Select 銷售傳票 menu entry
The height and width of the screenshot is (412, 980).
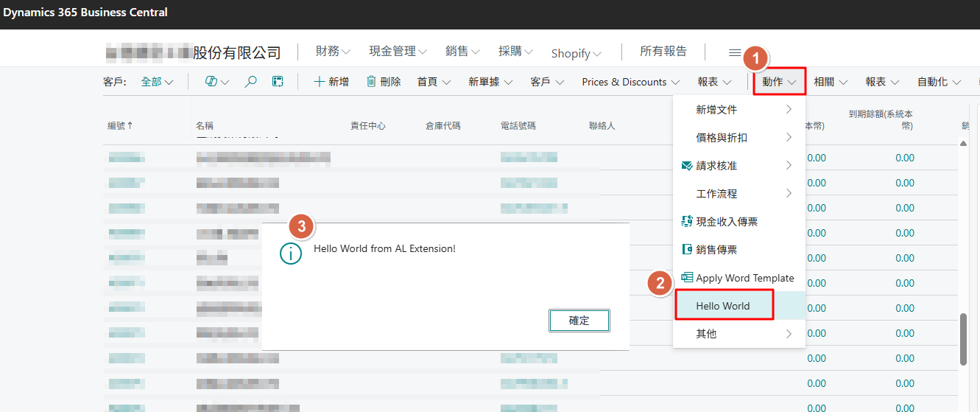[x=716, y=250]
